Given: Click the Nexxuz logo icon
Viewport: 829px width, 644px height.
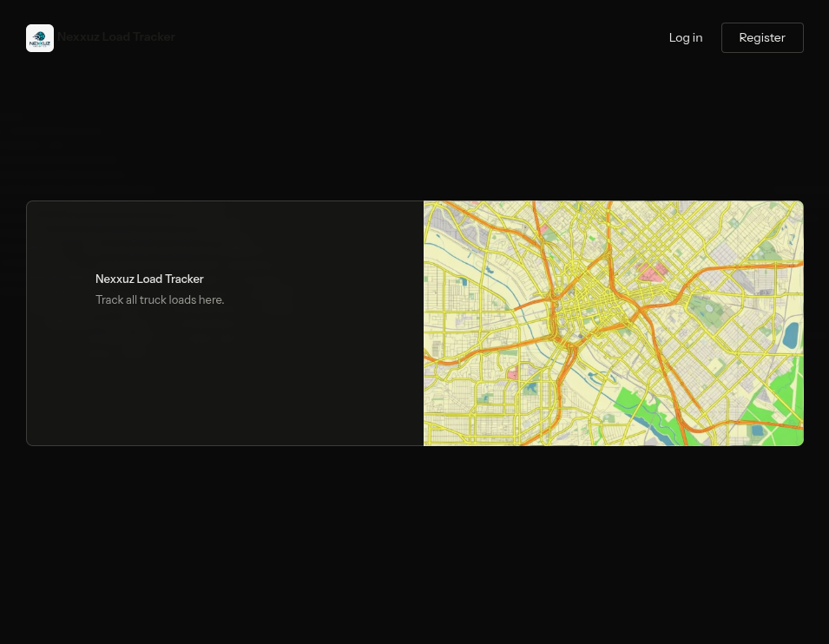Looking at the screenshot, I should (40, 38).
